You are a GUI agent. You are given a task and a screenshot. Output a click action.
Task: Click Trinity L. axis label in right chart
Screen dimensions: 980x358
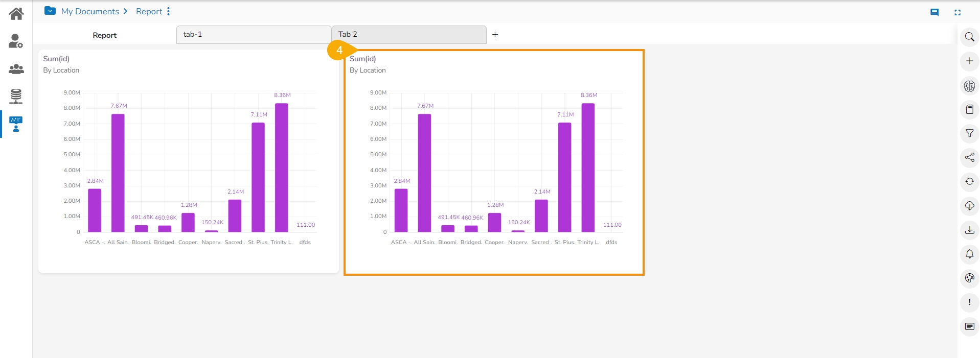click(588, 242)
